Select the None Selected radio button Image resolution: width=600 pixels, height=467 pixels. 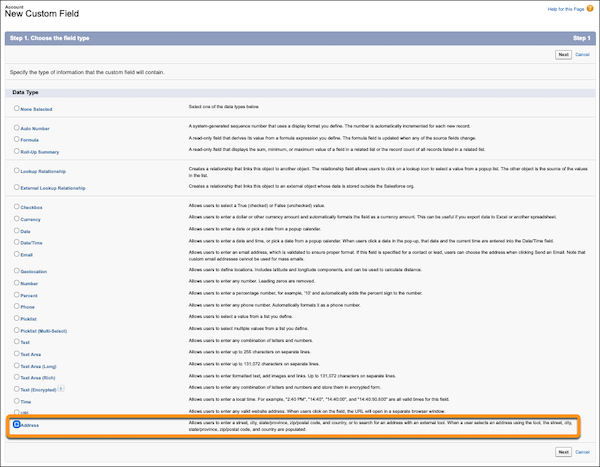[16, 106]
